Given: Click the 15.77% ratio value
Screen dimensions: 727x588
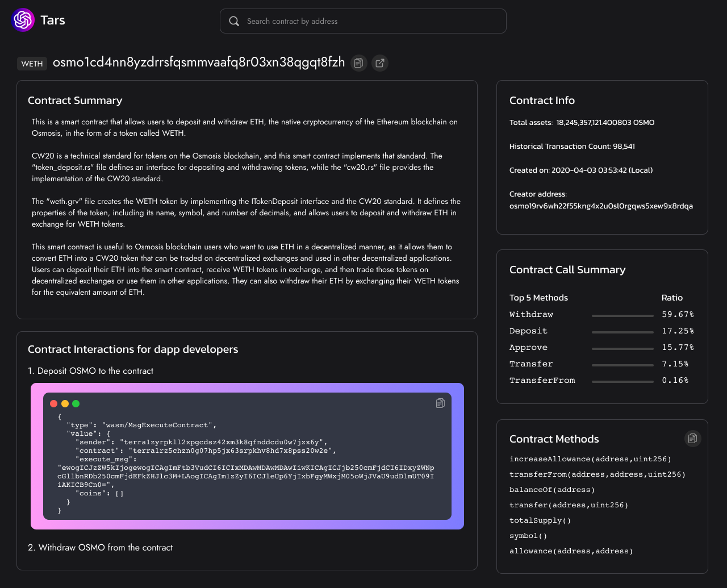Looking at the screenshot, I should click(x=678, y=348).
